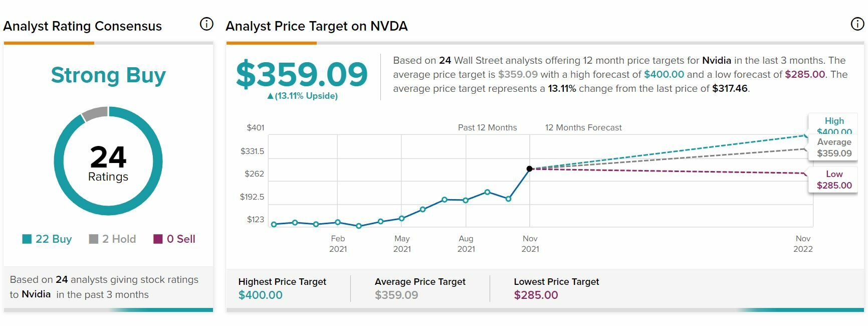Screen dimensions: 868x326
Task: Click the Lowest Price Target $285.00 value
Action: [536, 295]
